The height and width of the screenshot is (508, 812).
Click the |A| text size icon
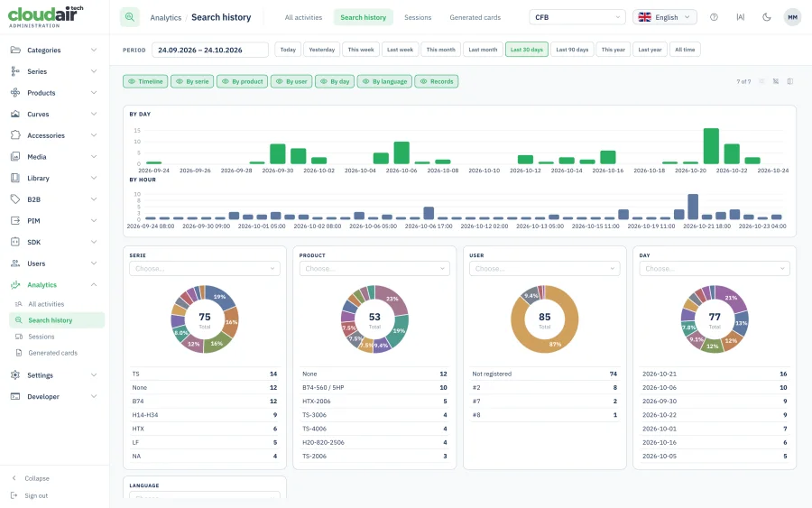click(x=740, y=17)
